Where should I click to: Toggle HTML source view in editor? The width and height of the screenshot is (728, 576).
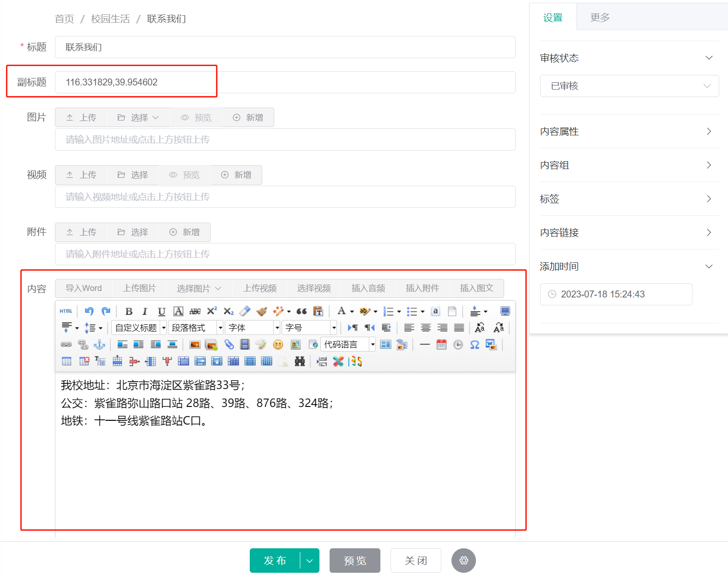[x=66, y=311]
